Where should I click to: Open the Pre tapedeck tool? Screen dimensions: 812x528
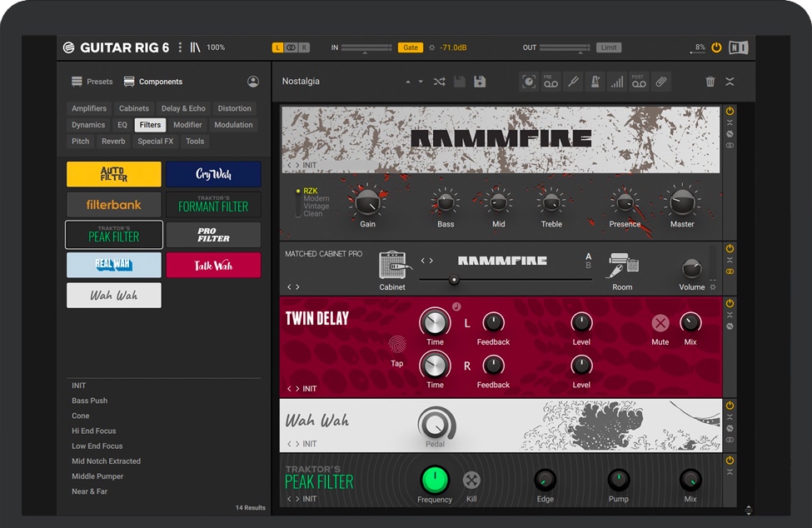(550, 82)
